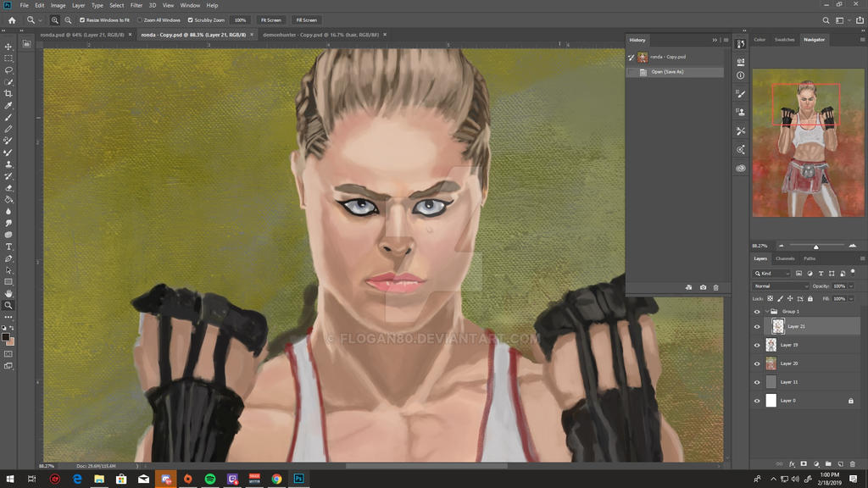Select the Pen tool
868x488 pixels.
click(x=8, y=258)
